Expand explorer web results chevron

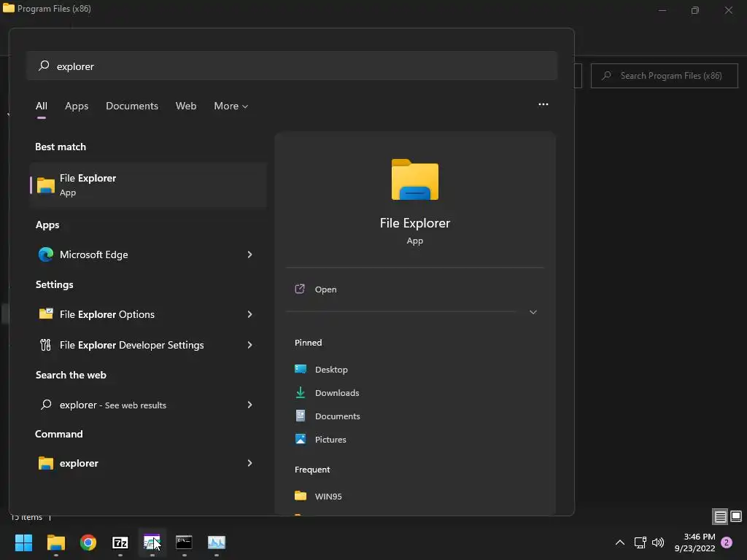click(249, 405)
